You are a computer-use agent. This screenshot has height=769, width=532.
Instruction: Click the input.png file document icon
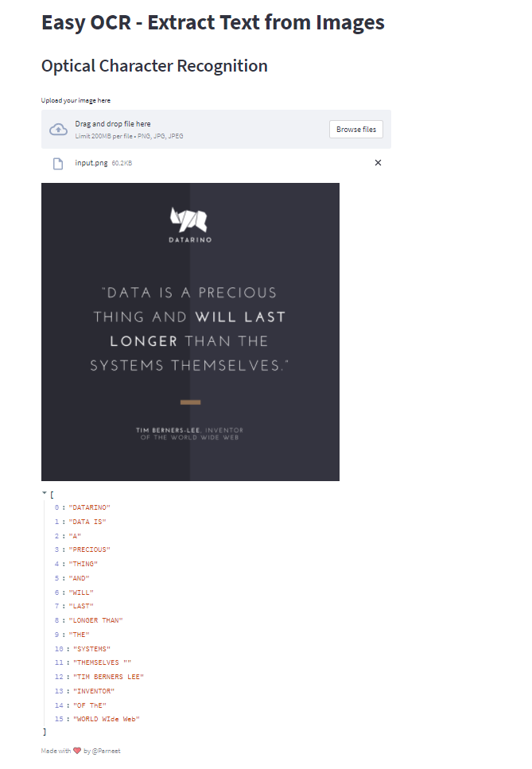click(58, 163)
